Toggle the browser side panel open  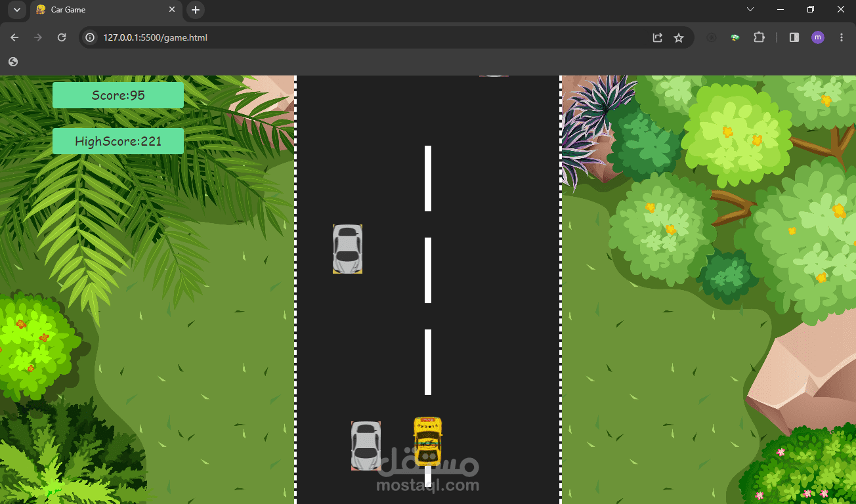(794, 37)
